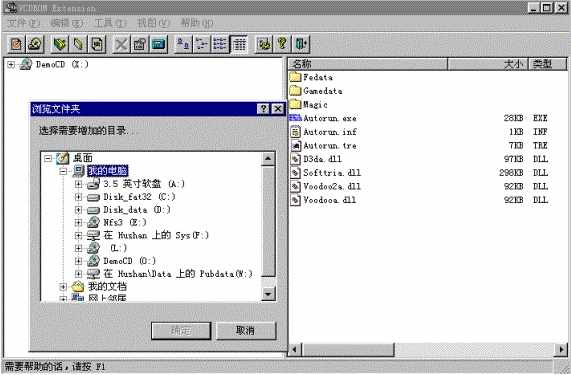Open the 工具 menu
Viewport: 571px width, 375px height.
(110, 23)
